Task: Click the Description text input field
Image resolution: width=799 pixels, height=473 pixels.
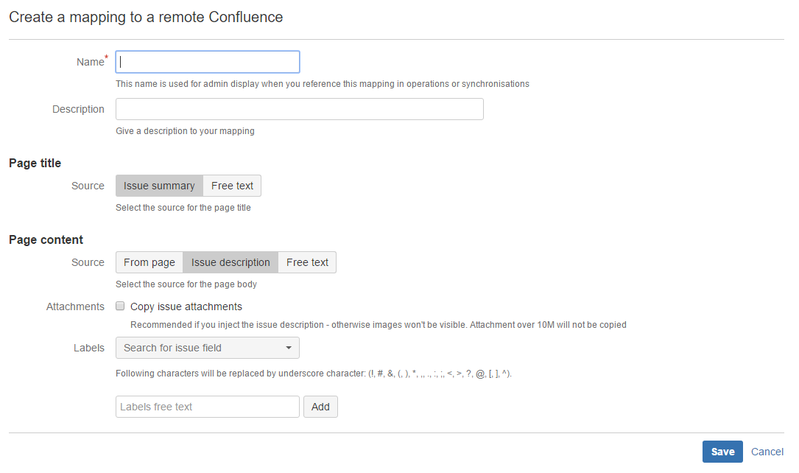Action: [x=300, y=109]
